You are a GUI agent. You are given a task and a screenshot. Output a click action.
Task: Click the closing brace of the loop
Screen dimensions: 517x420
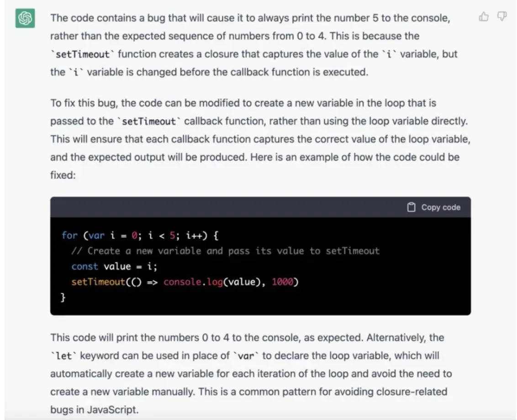tap(63, 297)
